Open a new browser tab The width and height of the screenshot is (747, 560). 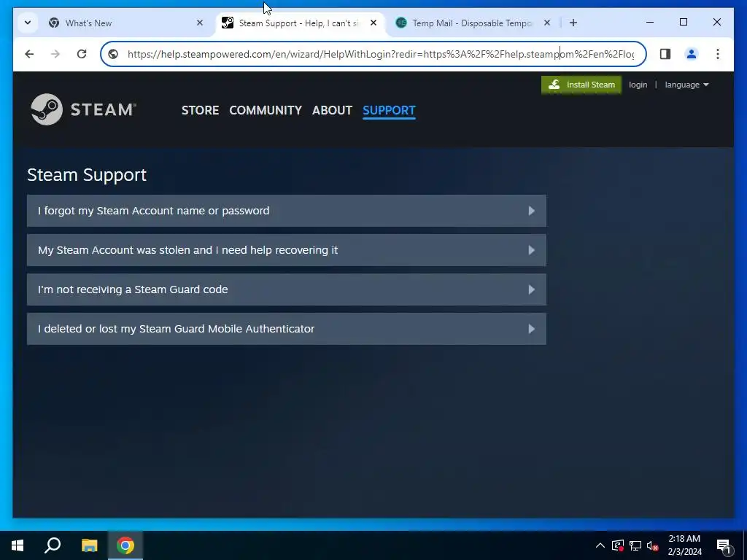pyautogui.click(x=573, y=23)
